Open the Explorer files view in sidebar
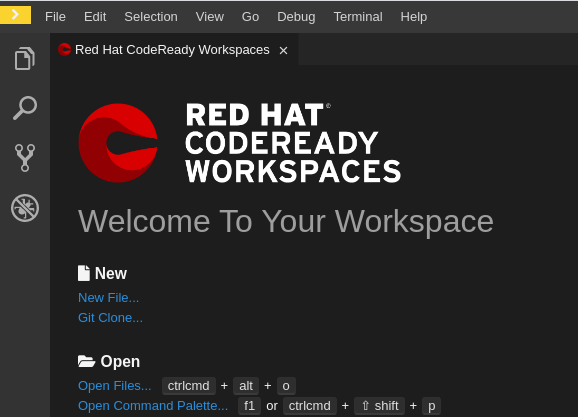Viewport: 578px width, 417px height. click(25, 58)
